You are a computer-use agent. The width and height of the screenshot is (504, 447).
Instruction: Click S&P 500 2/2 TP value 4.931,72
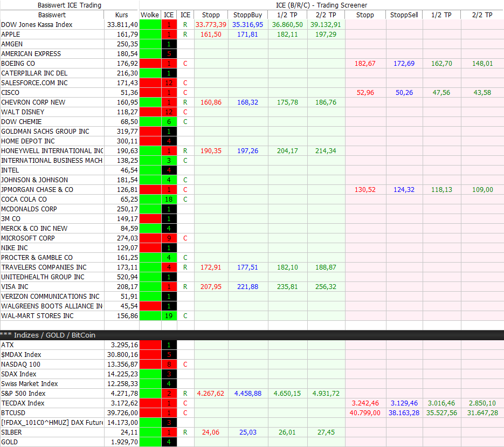326,393
